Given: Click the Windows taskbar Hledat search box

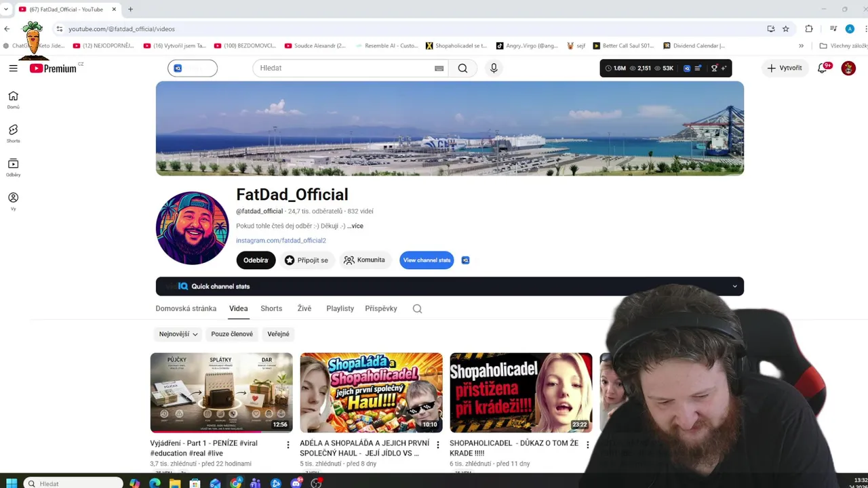Looking at the screenshot, I should tap(73, 483).
